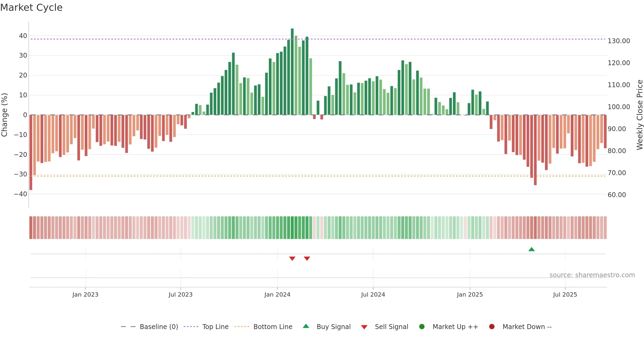Toggle Market Up ++ legend entry
The height and width of the screenshot is (362, 644).
coord(448,327)
